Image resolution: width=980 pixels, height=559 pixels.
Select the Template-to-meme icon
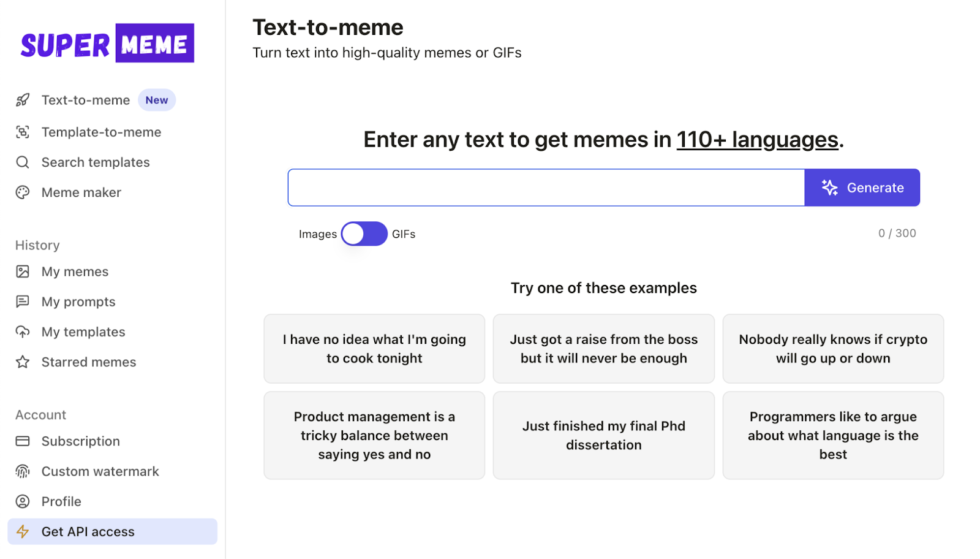click(x=23, y=132)
